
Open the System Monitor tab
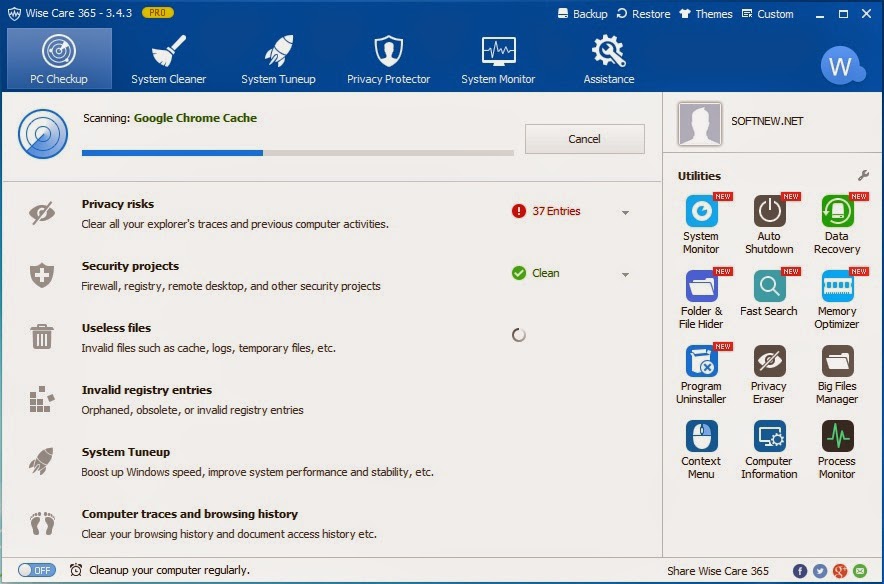(x=498, y=59)
